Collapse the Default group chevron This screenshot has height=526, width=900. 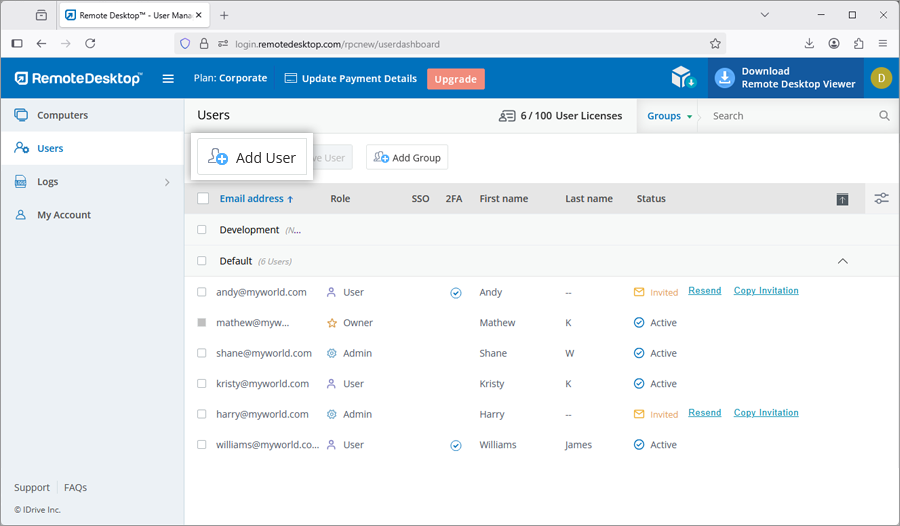click(842, 261)
